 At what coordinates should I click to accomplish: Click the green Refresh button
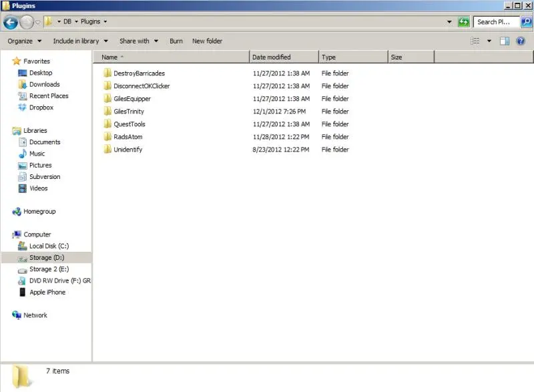(x=463, y=22)
